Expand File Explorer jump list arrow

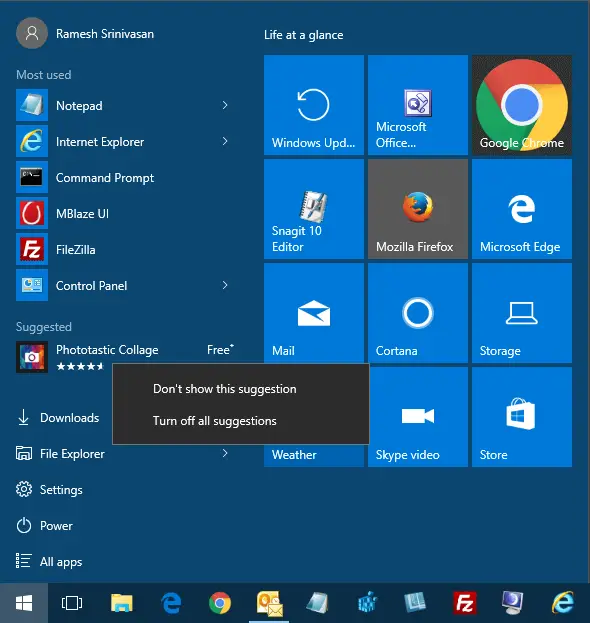[x=225, y=453]
